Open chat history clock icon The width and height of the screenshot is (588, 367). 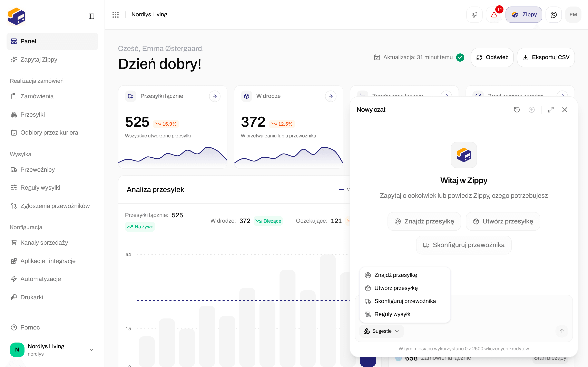(x=517, y=110)
